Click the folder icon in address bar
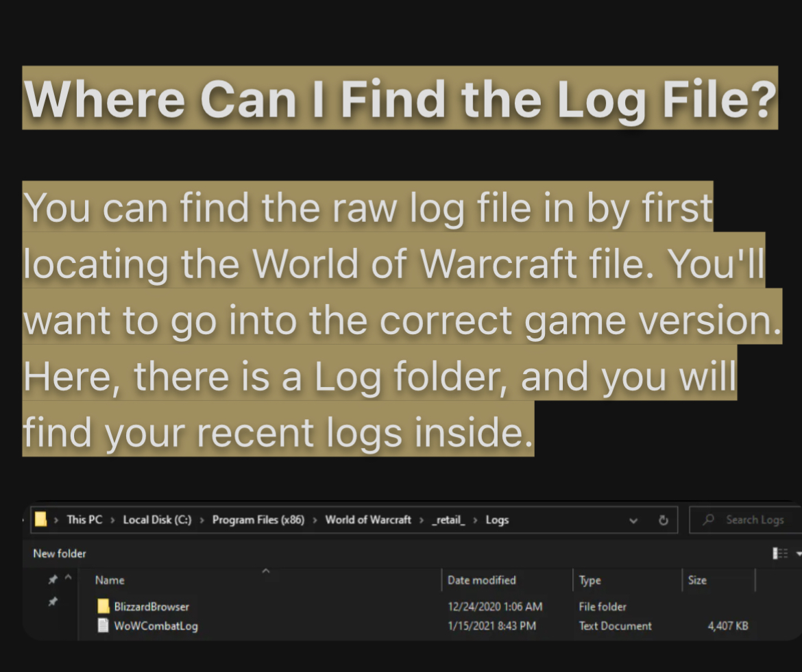Screen dimensions: 802x672 [x=40, y=520]
